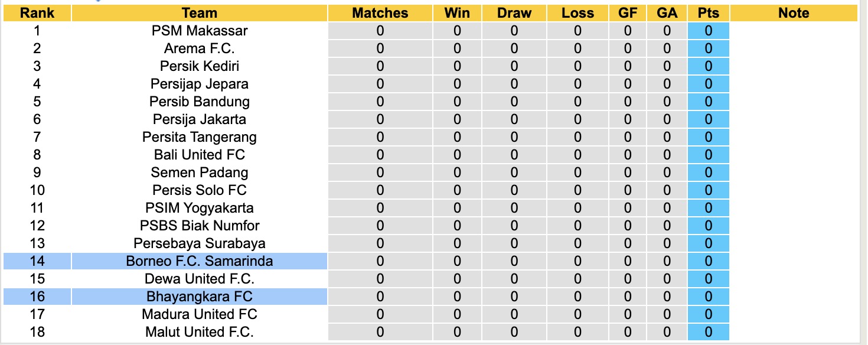Viewport: 868px width, 345px height.
Task: Click the Team column header
Action: coord(200,13)
